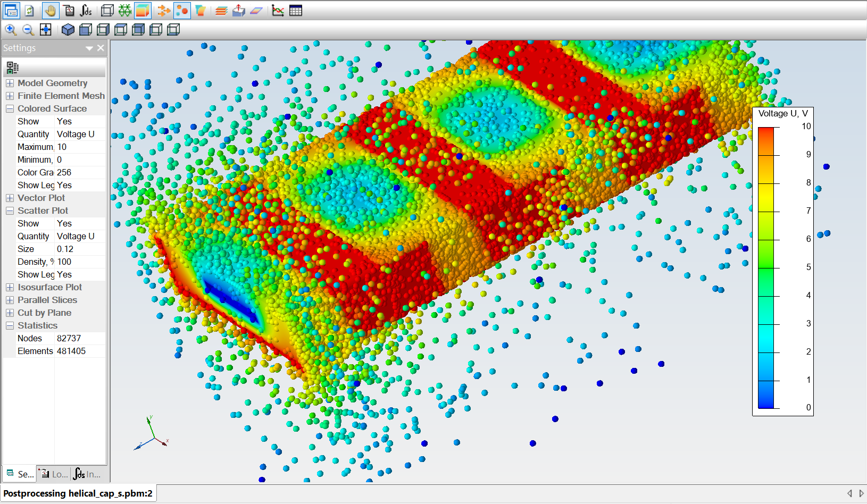The image size is (867, 504).
Task: Collapse the Colored Surface section
Action: click(10, 108)
